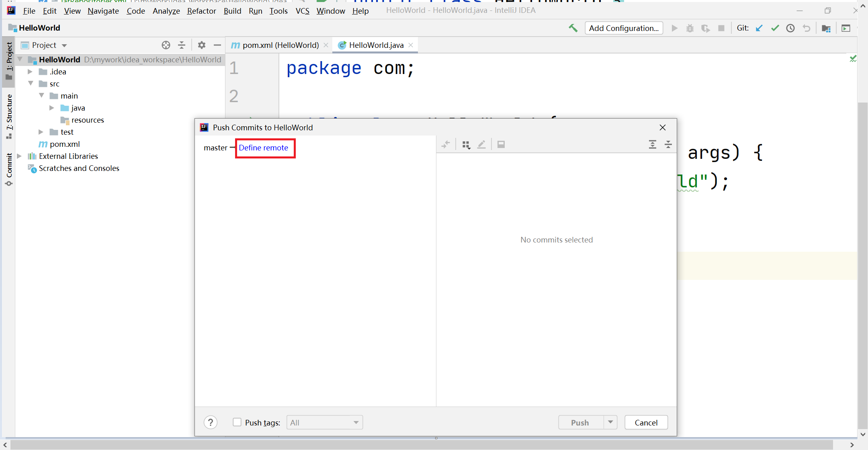Collapse the src folder in the tree
This screenshot has width=868, height=450.
coord(31,83)
